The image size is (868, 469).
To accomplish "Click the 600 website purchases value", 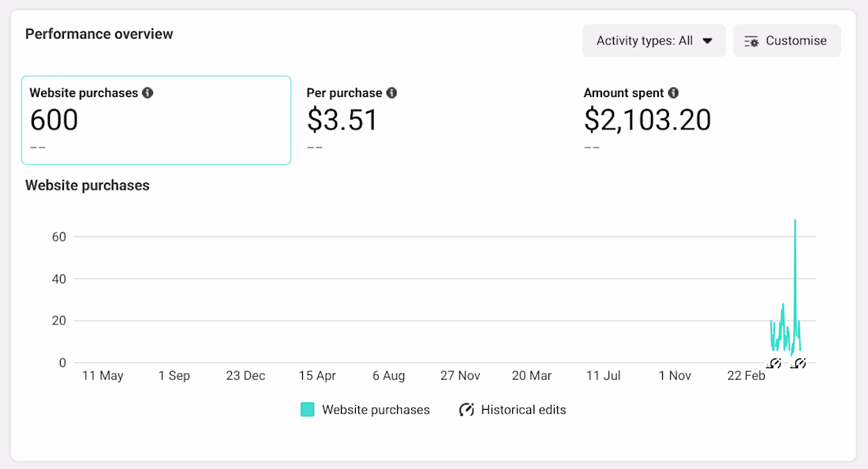I will coord(54,120).
